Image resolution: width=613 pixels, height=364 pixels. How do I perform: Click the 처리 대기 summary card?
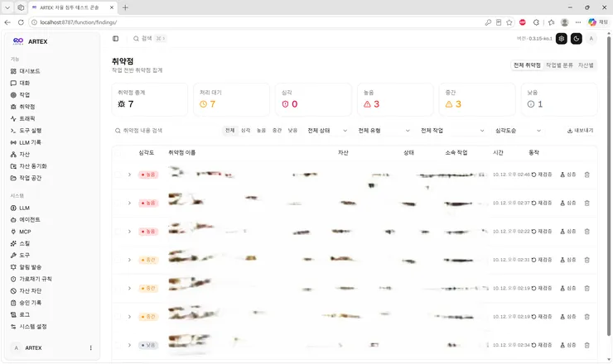point(231,99)
